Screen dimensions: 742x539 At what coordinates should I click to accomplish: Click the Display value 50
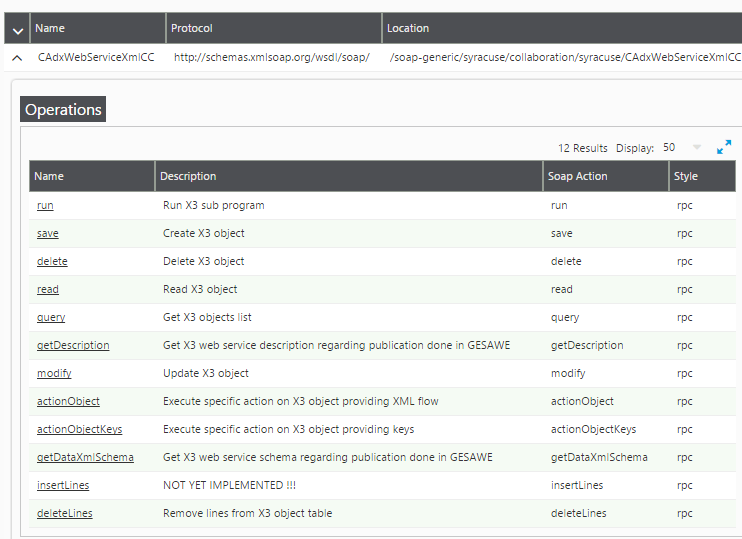coord(669,147)
